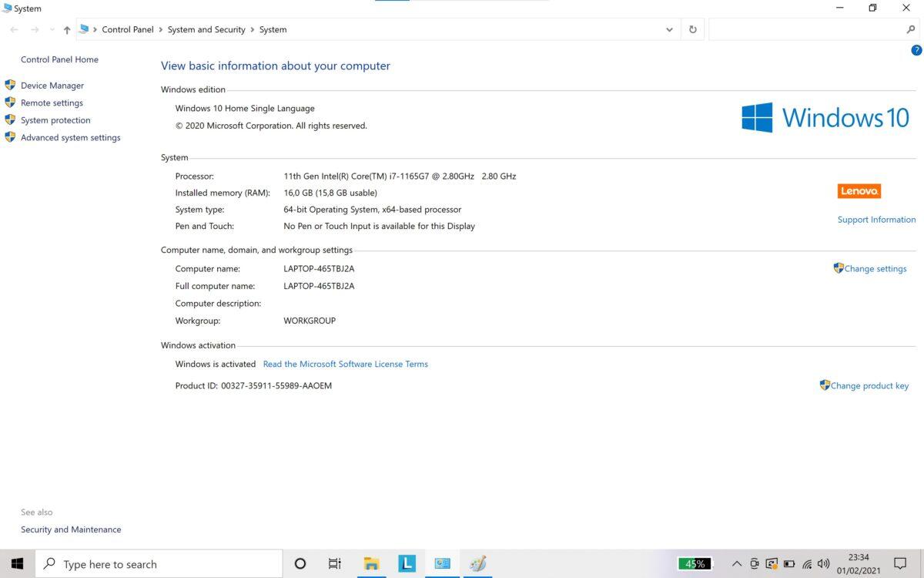Click the 45% battery gauge on taskbar
924x578 pixels.
coord(695,564)
